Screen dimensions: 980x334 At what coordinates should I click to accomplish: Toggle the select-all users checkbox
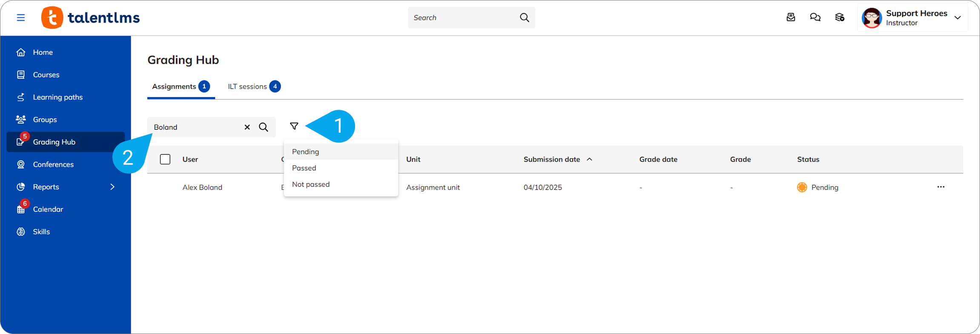pos(165,159)
